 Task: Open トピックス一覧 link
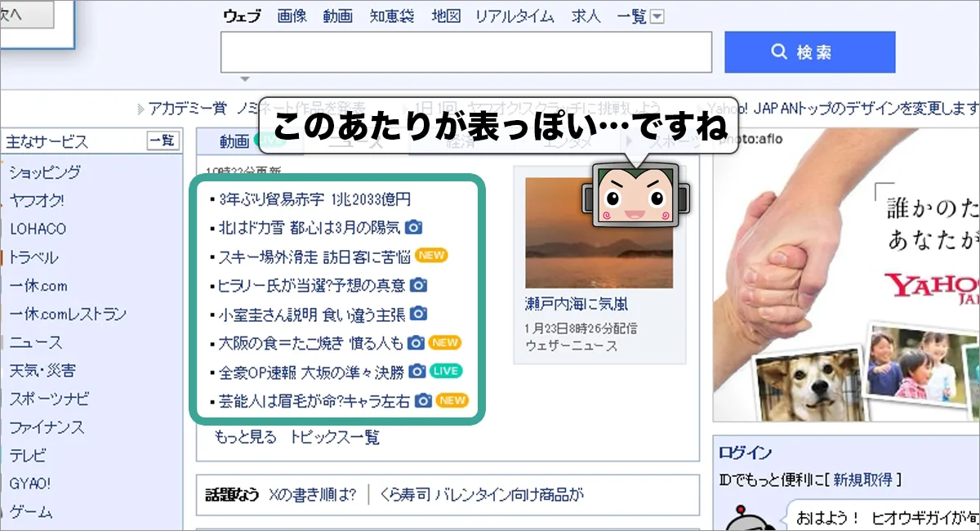pyautogui.click(x=335, y=438)
